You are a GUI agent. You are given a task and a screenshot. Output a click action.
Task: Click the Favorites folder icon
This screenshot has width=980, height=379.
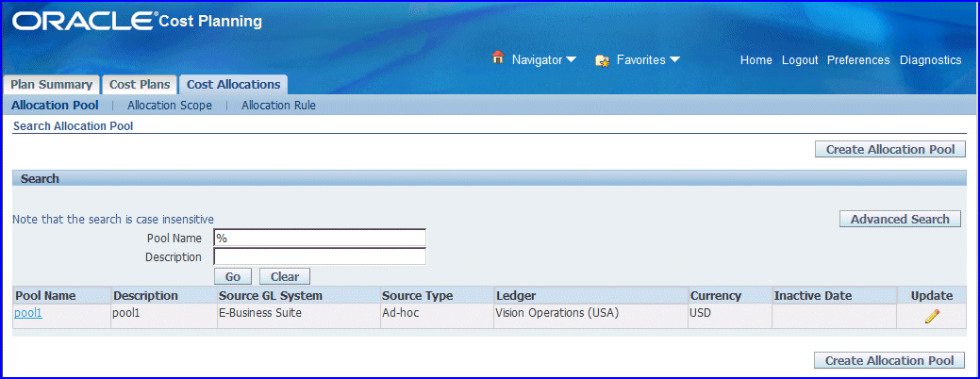point(603,60)
